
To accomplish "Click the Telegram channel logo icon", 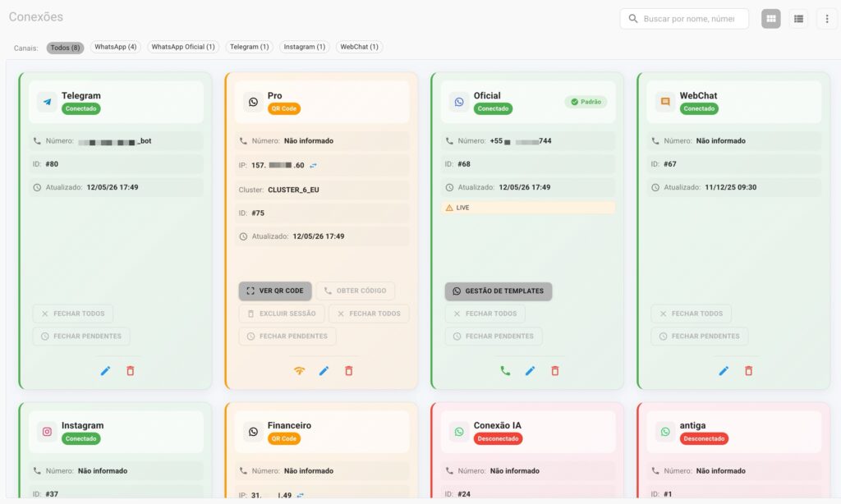I will coord(47,102).
